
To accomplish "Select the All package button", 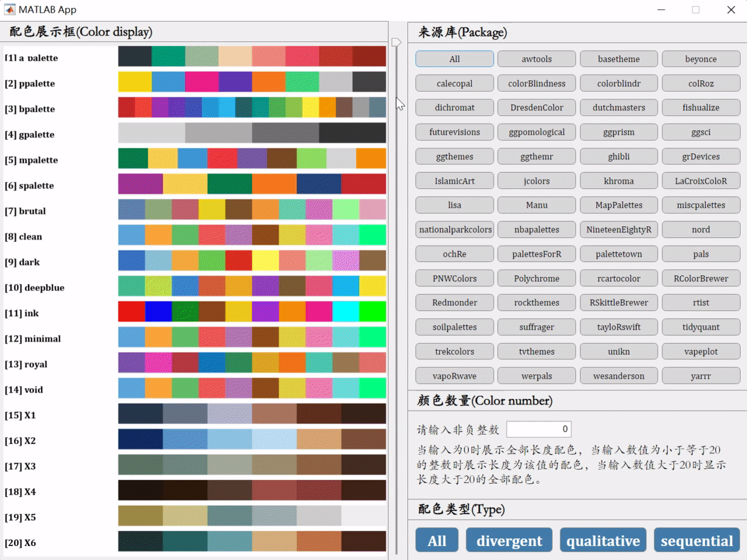I will 455,59.
